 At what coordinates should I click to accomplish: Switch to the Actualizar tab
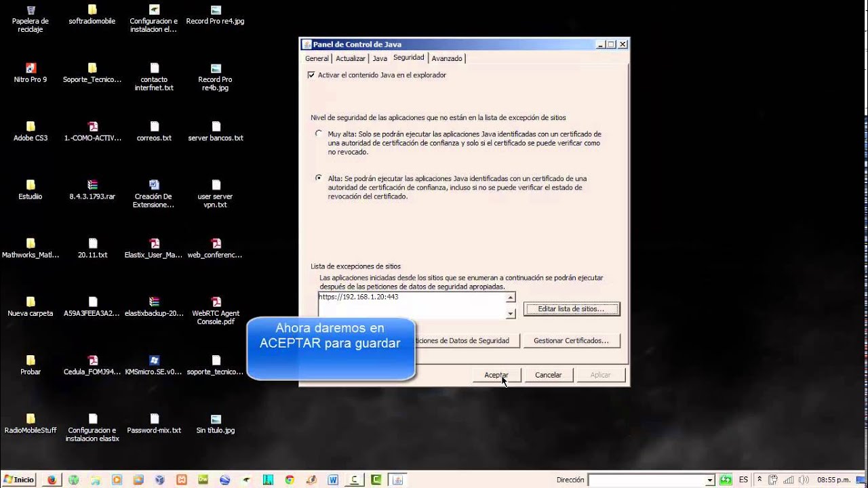click(x=351, y=58)
